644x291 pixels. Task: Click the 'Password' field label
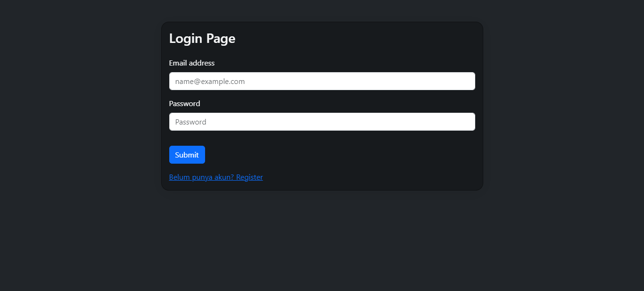pyautogui.click(x=184, y=103)
